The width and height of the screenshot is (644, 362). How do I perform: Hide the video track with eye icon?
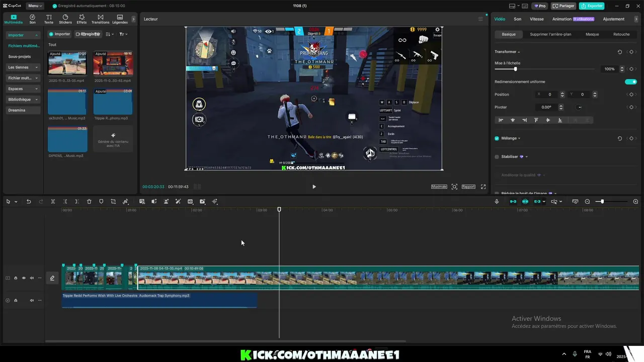24,278
